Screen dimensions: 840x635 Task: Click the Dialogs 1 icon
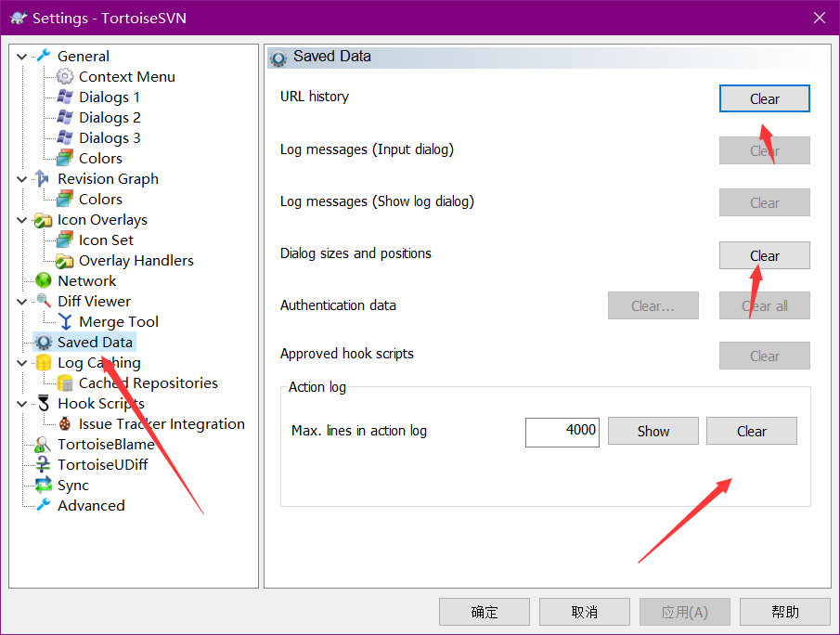[65, 97]
